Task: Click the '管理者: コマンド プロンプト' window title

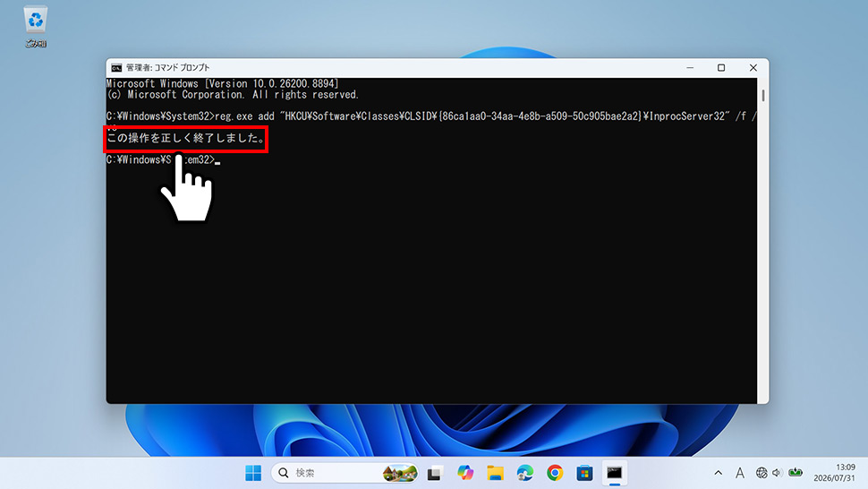Action: (168, 67)
